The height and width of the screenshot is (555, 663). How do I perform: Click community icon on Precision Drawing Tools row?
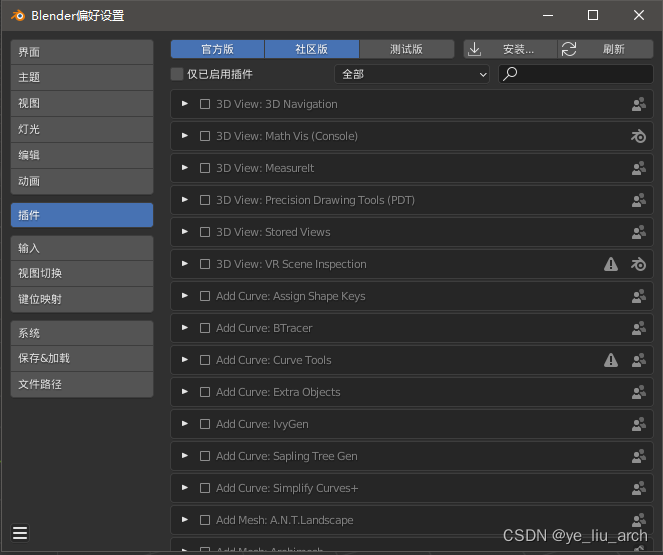(638, 200)
